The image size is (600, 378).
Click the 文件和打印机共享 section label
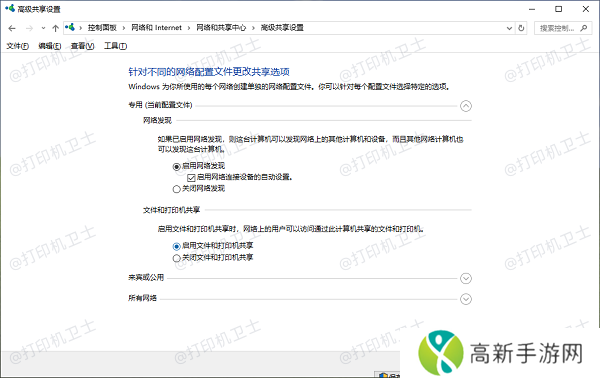(x=171, y=210)
